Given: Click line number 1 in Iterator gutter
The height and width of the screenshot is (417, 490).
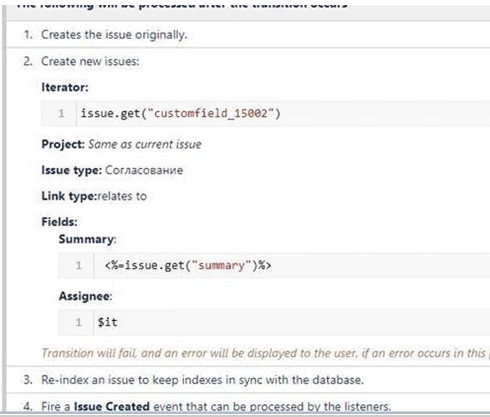Looking at the screenshot, I should [x=61, y=113].
